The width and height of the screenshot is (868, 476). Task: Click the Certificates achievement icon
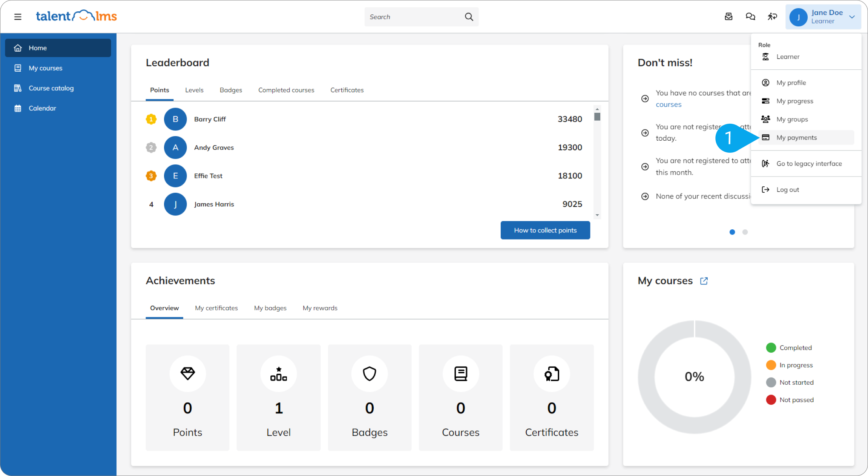point(552,374)
